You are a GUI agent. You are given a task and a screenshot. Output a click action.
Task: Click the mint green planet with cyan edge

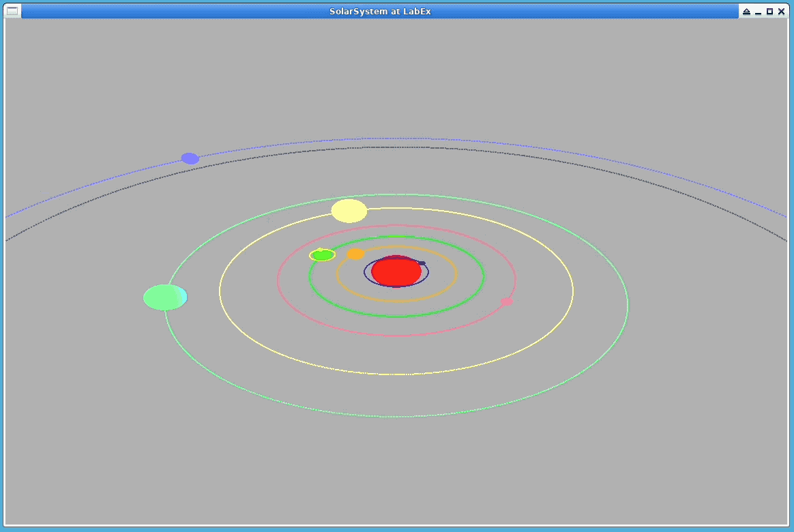(165, 297)
